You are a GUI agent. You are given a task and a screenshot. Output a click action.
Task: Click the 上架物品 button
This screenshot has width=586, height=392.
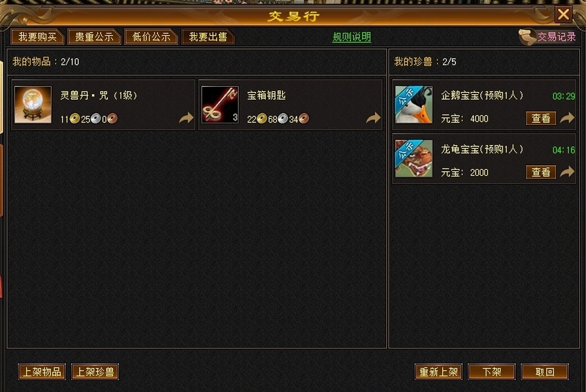(x=42, y=372)
